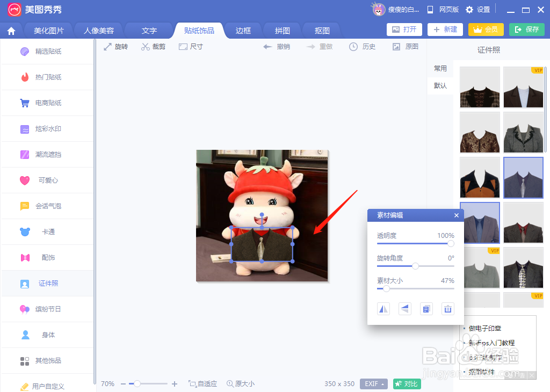Select 身体 body category
The width and height of the screenshot is (550, 392).
point(48,335)
